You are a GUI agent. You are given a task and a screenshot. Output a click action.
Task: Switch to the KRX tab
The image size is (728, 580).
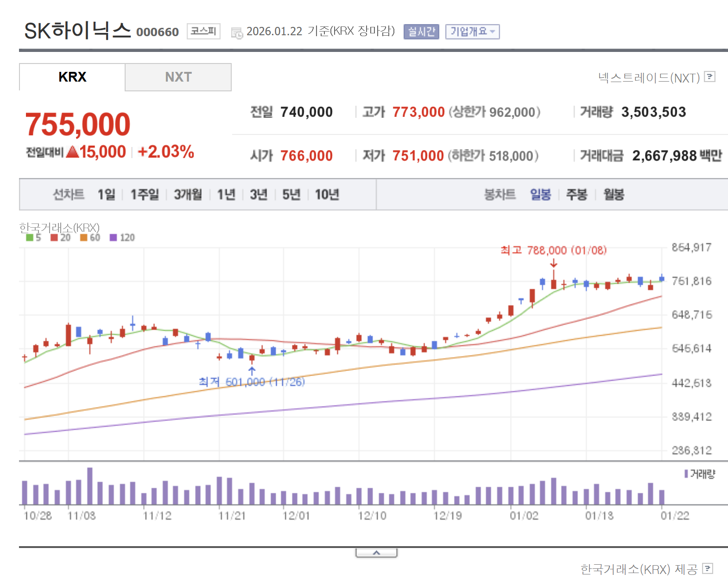(72, 77)
